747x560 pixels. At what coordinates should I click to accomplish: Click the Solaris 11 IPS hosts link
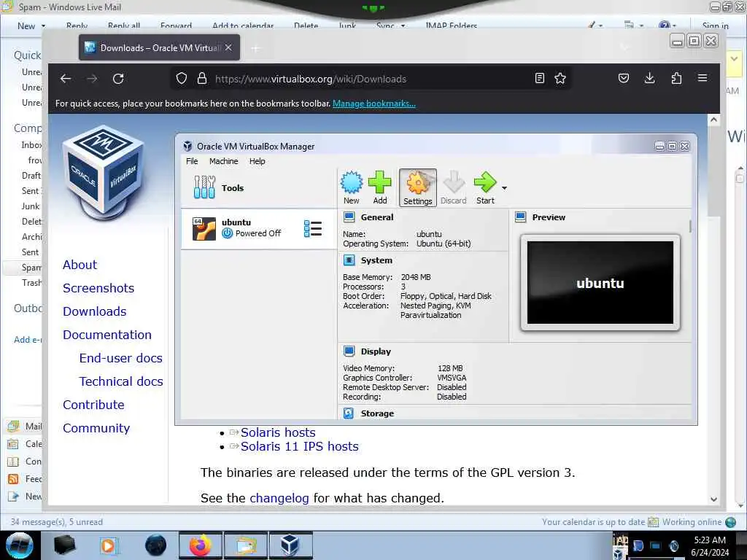299,446
